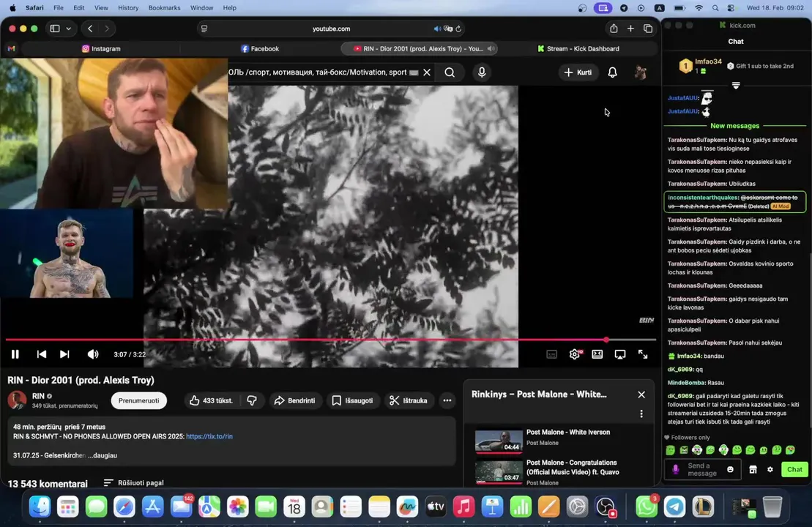The height and width of the screenshot is (527, 812).
Task: Launch Telegram from the Dock
Action: coord(675,507)
